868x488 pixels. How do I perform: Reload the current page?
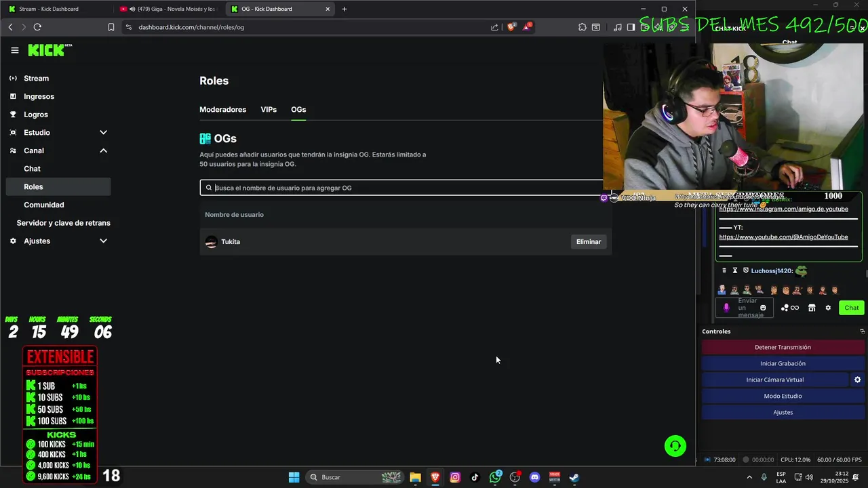coord(37,27)
